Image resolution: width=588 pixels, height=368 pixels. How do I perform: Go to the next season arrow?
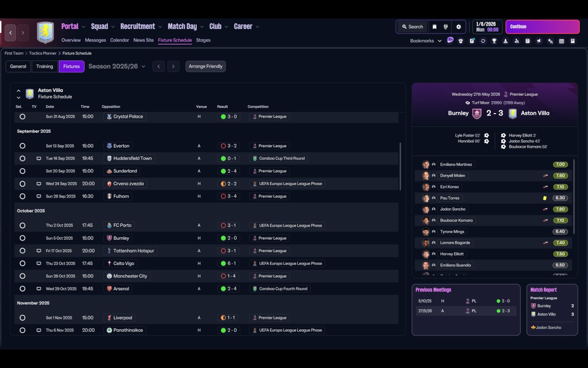point(173,67)
